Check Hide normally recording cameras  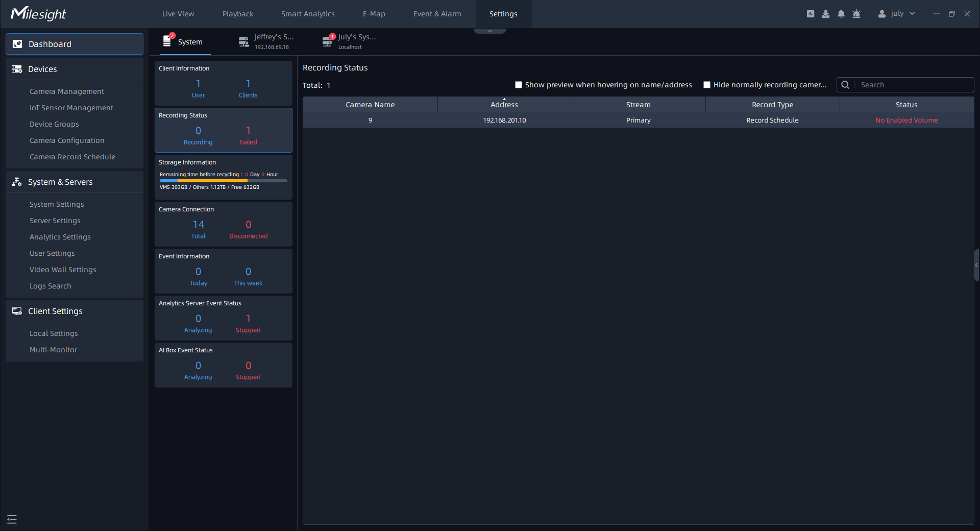coord(707,85)
